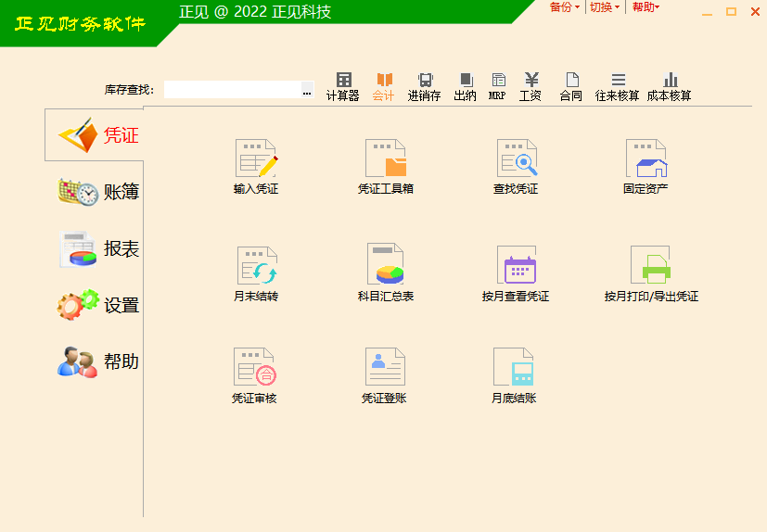Run 月末结转 month-end carryover
Screen dimensions: 767x532
(256, 267)
